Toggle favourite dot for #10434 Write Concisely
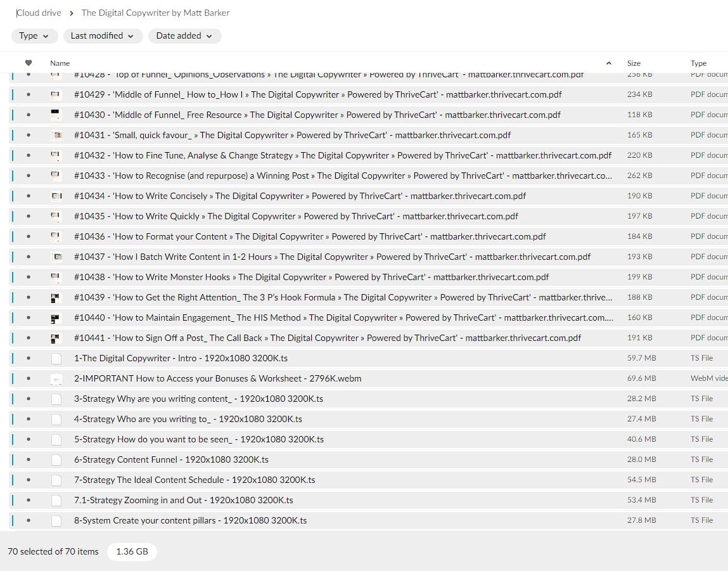Screen dimensions: 728x571 [x=29, y=196]
